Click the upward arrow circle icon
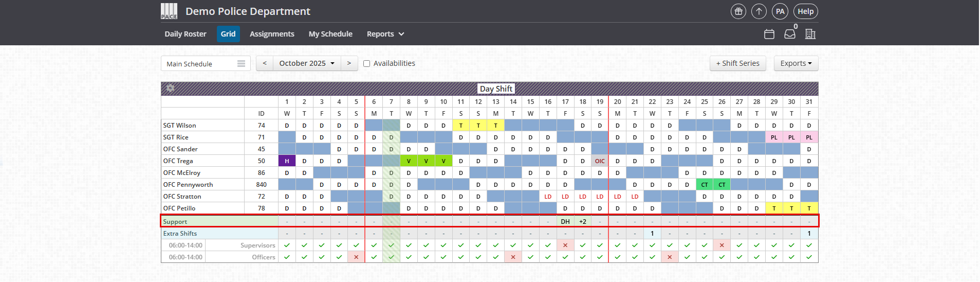Image resolution: width=980 pixels, height=282 pixels. pyautogui.click(x=759, y=11)
